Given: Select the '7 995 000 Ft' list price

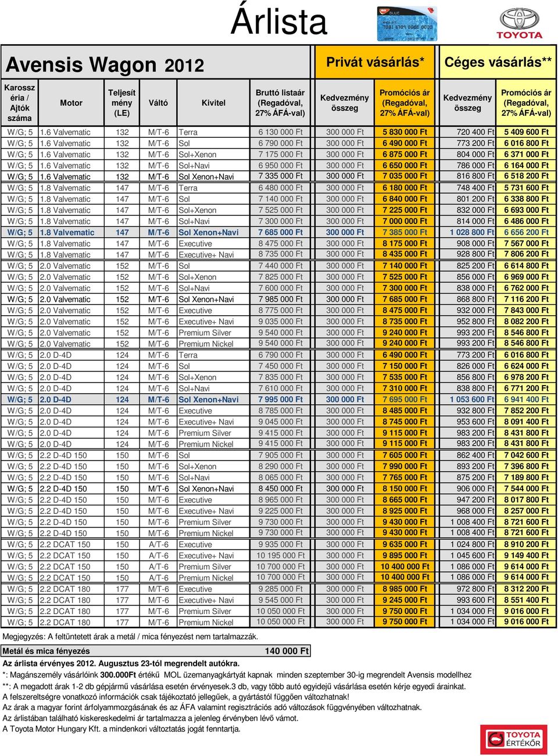Looking at the screenshot, I should (281, 399).
